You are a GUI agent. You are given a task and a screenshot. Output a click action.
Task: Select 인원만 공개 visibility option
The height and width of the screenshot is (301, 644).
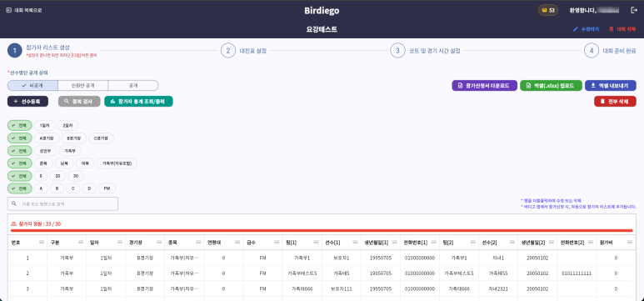83,86
